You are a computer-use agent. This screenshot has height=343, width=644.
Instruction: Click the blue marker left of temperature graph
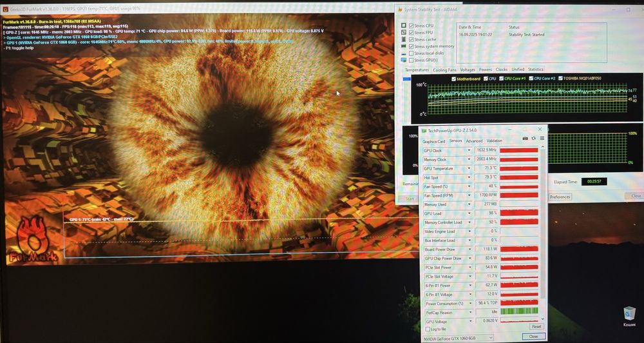click(406, 79)
